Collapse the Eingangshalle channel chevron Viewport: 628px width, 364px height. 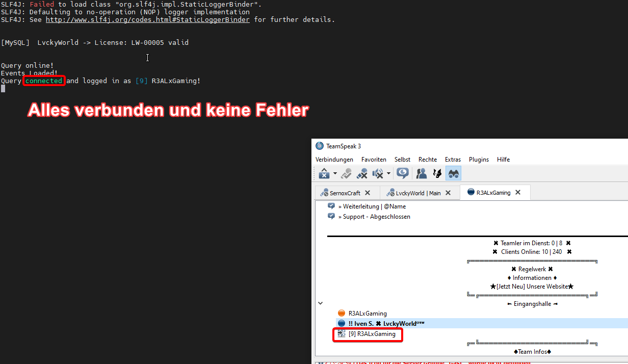pos(320,303)
